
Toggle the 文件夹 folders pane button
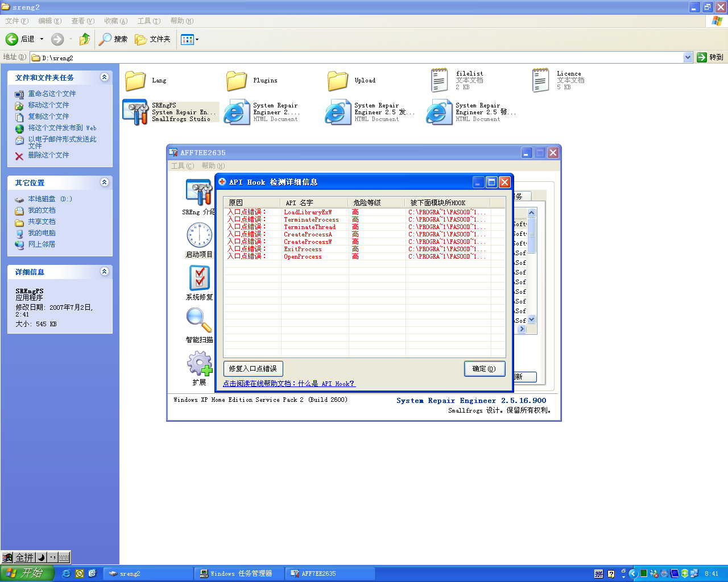[153, 39]
